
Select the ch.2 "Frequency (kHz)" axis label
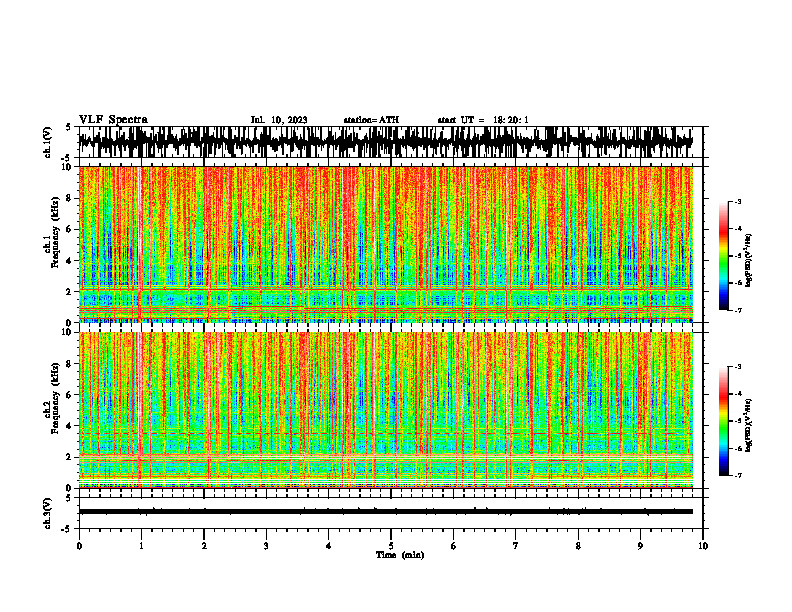(x=56, y=398)
